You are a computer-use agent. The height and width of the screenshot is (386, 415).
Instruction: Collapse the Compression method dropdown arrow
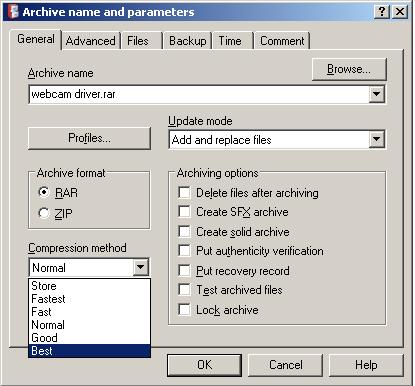(x=141, y=267)
